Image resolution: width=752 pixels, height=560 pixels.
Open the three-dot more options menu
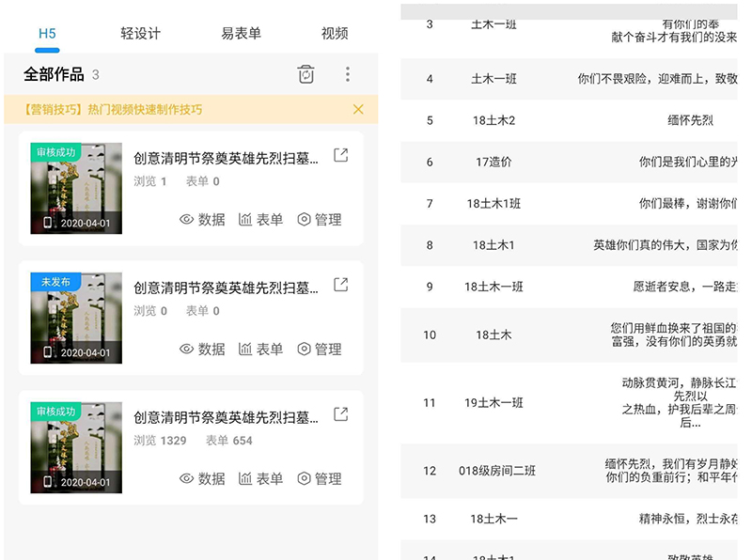[x=348, y=74]
